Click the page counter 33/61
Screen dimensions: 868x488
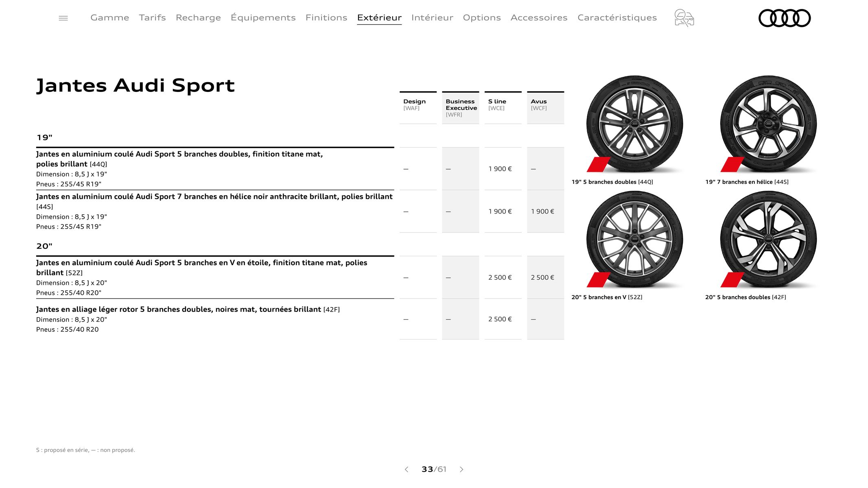pos(434,469)
